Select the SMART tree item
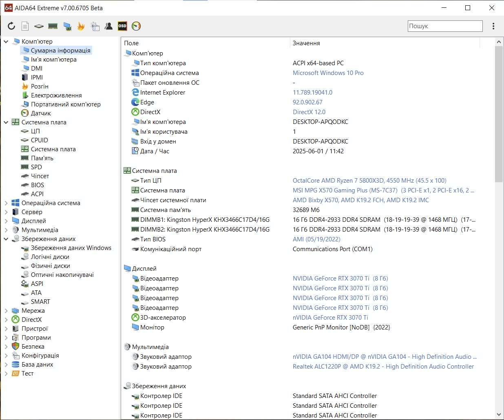Viewport: 504px width, 420px height. [x=40, y=301]
